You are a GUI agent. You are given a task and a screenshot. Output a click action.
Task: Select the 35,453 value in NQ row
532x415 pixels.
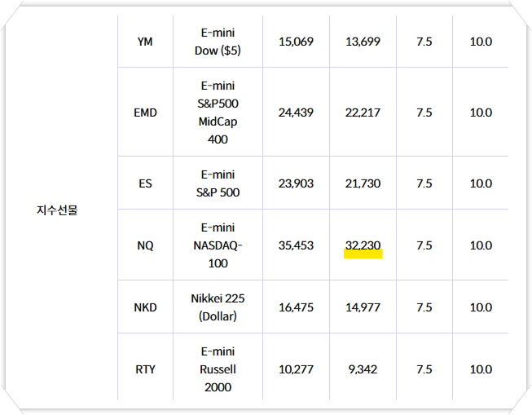click(x=296, y=245)
